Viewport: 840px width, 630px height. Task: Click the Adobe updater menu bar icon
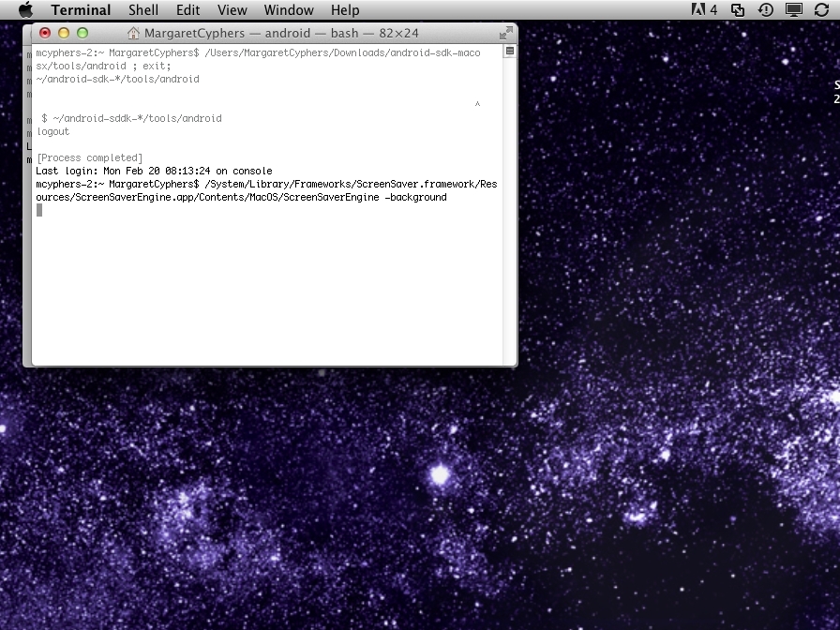pos(704,9)
